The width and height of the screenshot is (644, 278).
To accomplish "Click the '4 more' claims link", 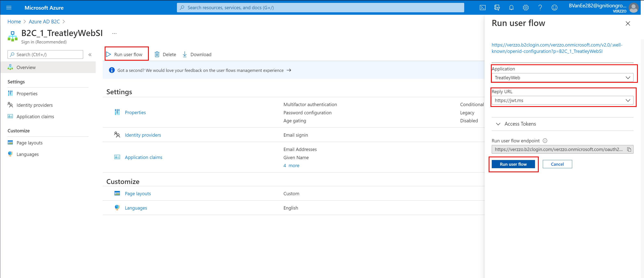I will coord(291,166).
